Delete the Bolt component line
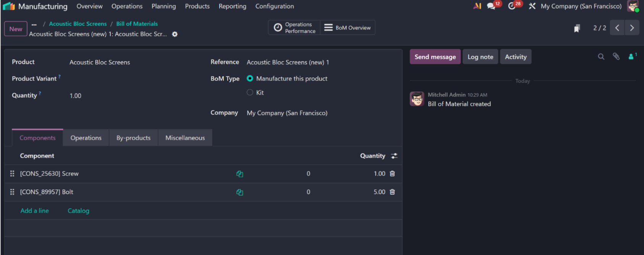 [x=392, y=192]
